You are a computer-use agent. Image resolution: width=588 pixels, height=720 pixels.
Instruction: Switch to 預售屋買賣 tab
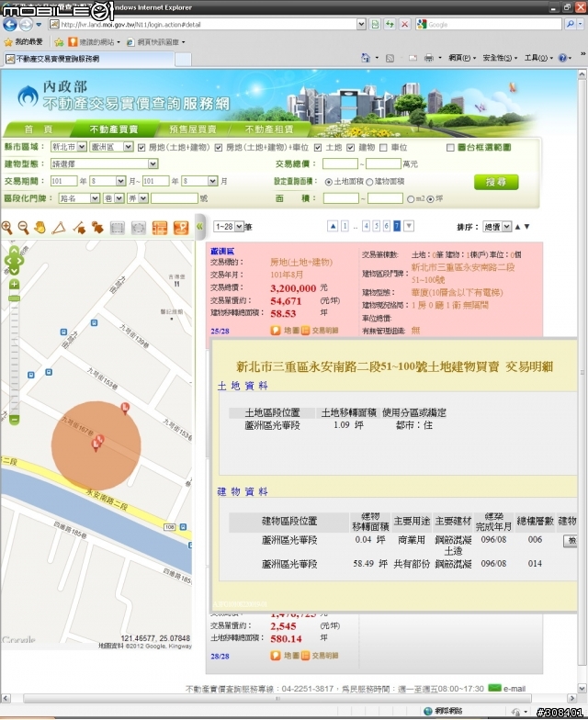[193, 129]
